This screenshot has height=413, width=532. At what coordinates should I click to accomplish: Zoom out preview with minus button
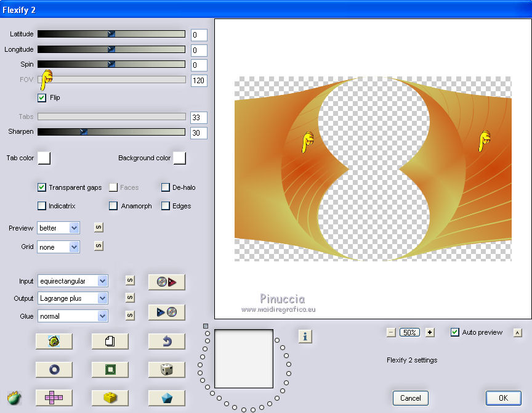(x=391, y=332)
